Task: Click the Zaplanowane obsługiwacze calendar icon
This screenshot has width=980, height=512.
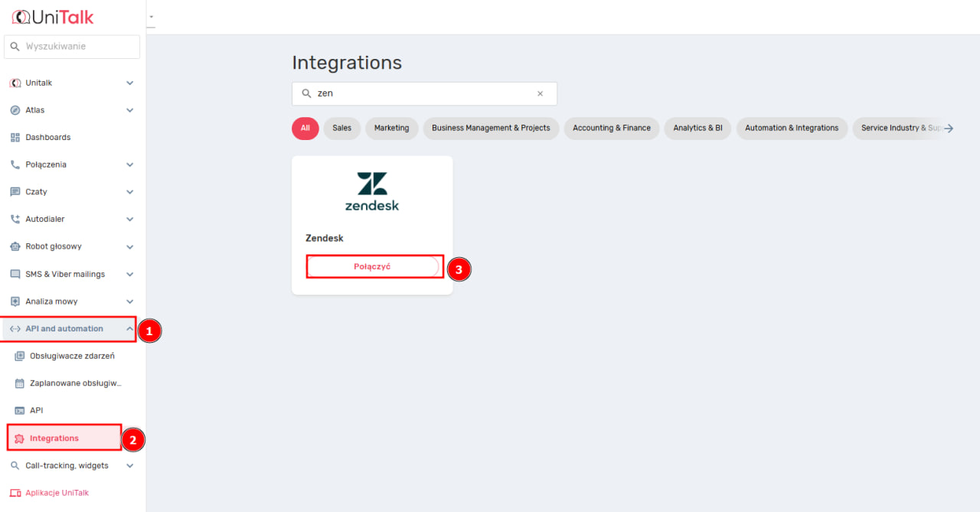Action: pos(20,383)
